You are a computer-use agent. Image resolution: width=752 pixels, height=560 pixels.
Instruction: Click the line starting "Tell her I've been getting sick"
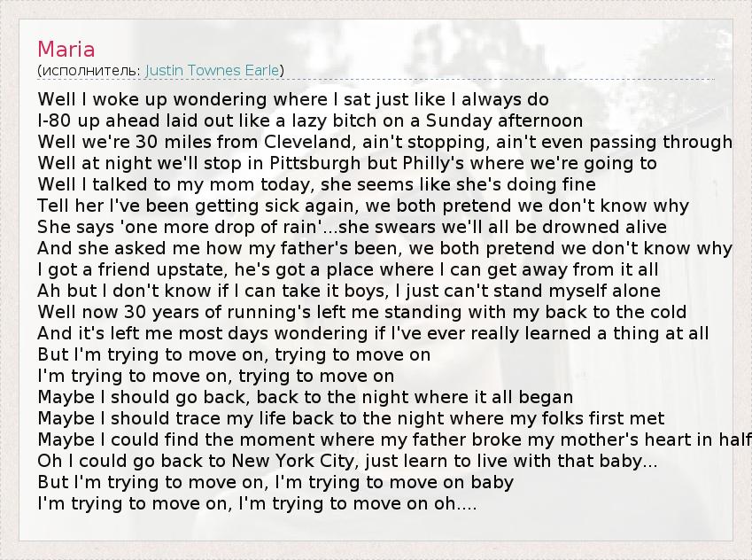click(363, 206)
